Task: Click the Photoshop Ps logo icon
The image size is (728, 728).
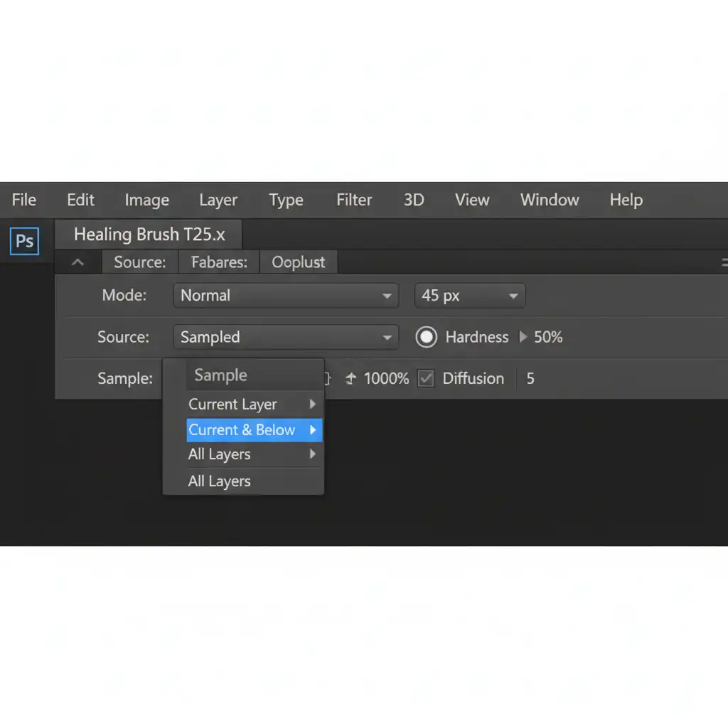Action: [25, 241]
